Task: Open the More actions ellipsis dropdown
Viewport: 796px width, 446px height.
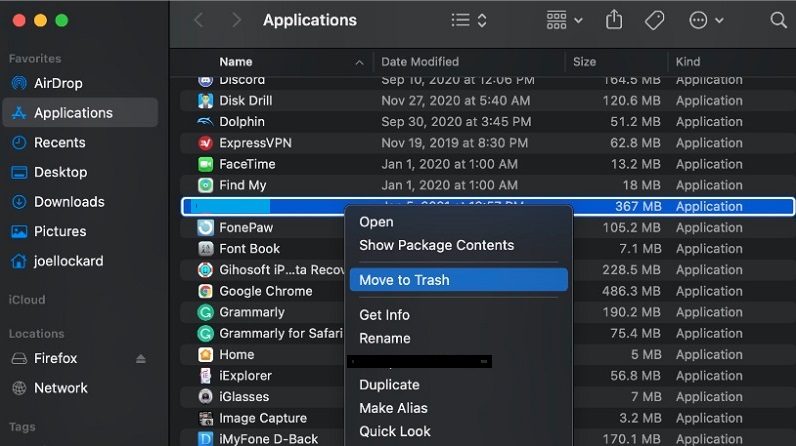Action: tap(706, 20)
